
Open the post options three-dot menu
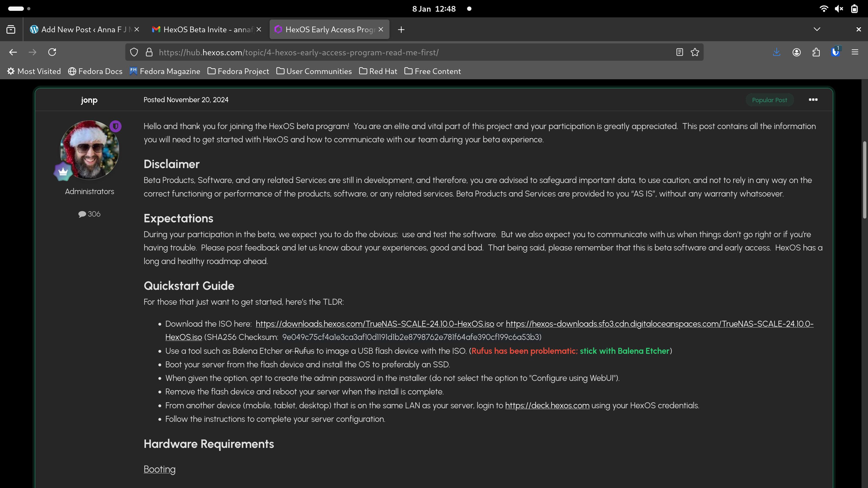813,100
